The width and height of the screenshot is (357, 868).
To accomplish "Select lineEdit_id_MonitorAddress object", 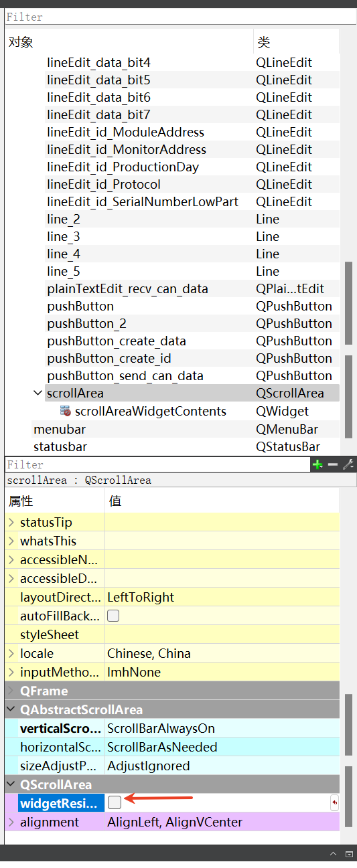I will (127, 150).
